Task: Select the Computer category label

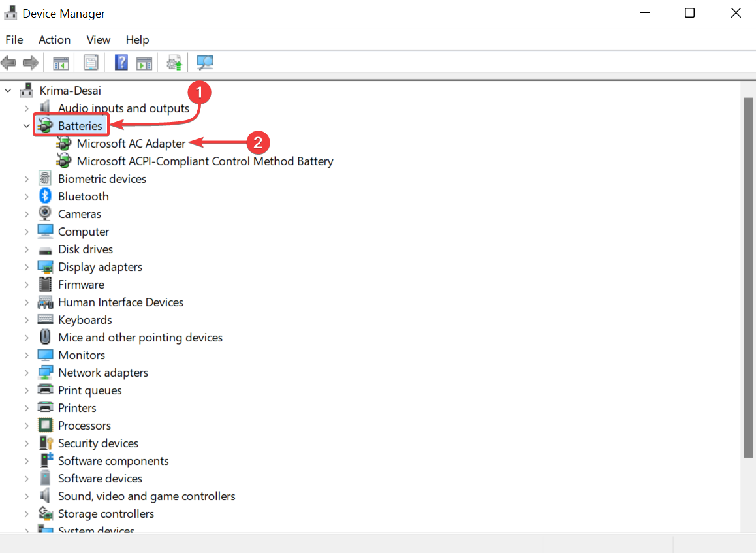Action: pos(84,231)
